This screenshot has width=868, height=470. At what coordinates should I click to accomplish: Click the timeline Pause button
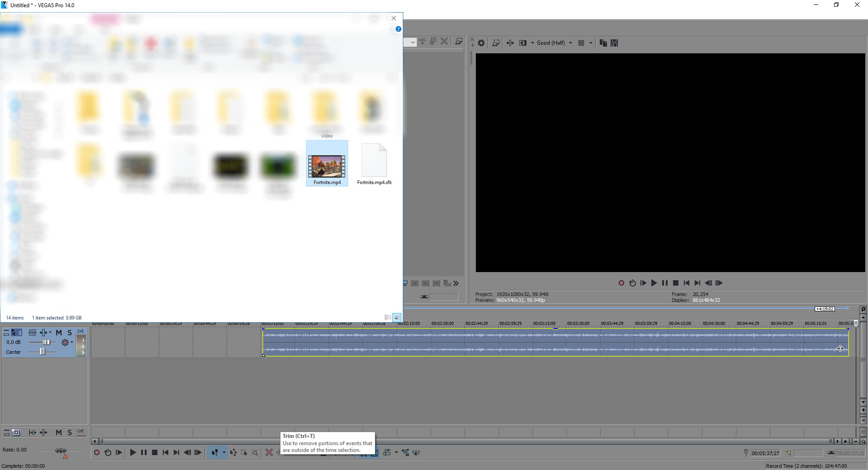coord(144,452)
